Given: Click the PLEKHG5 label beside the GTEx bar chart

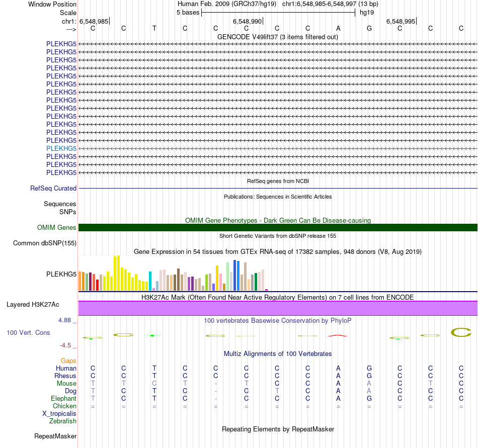Looking at the screenshot, I should coord(61,274).
